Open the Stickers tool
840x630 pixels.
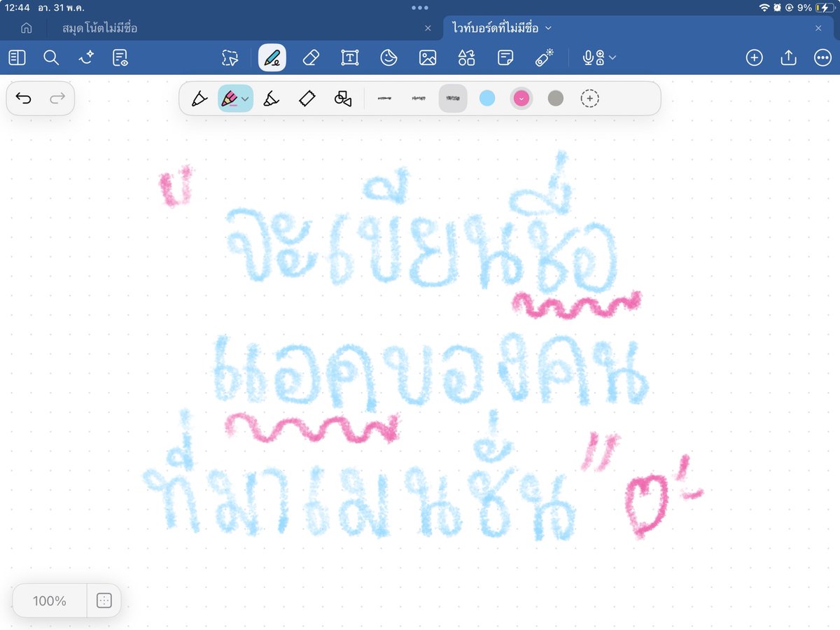coord(388,57)
